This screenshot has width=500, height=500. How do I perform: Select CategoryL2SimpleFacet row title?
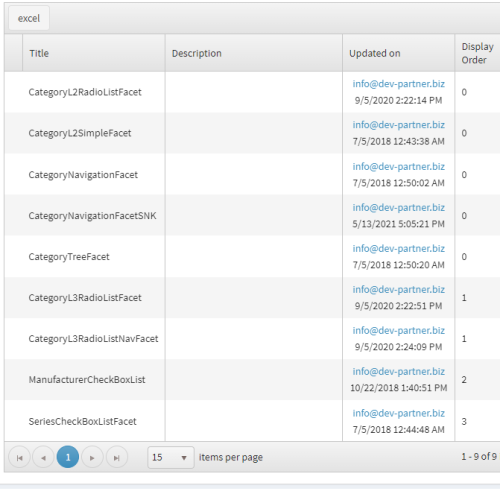(80, 133)
